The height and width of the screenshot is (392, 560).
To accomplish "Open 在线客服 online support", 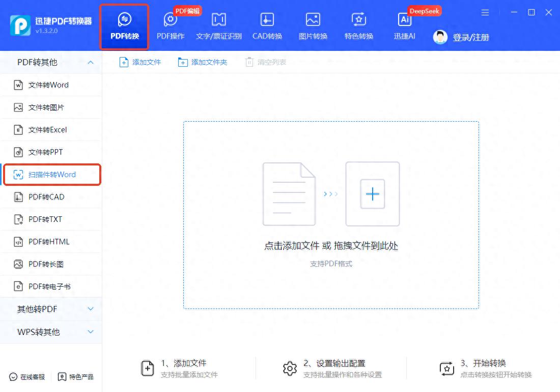I will pos(27,377).
